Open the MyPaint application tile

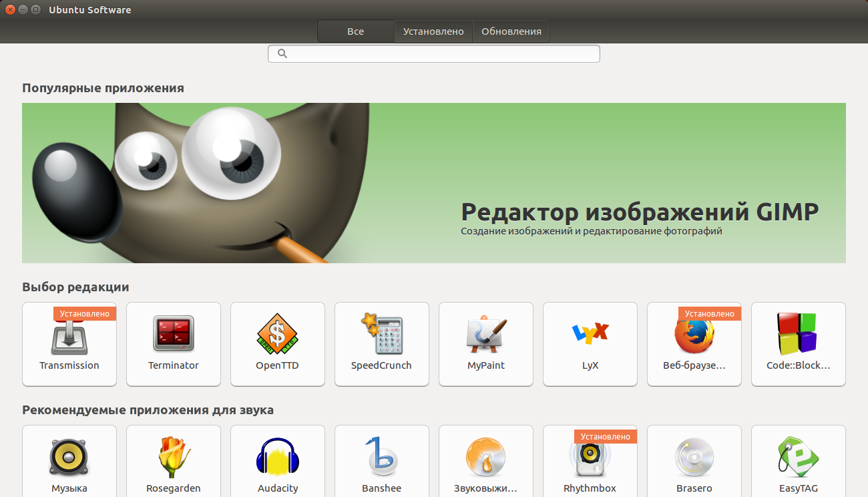click(486, 344)
